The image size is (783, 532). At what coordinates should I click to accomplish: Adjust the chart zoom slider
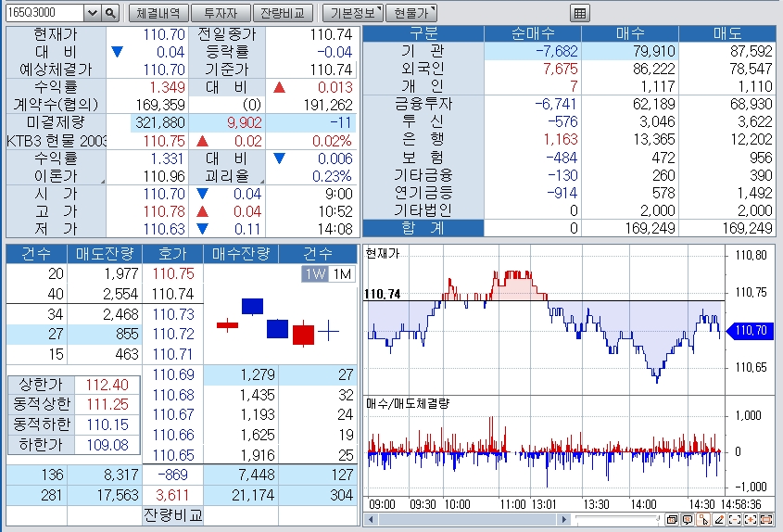617,520
